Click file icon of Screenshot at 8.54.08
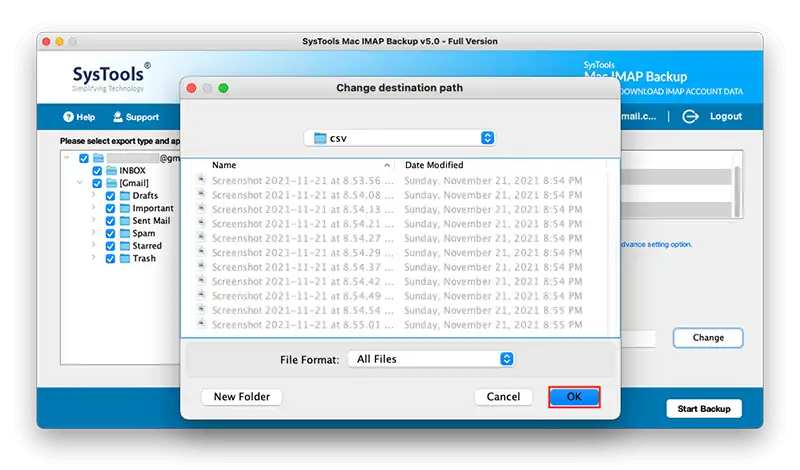Viewport: 800px width, 470px height. coord(201,194)
